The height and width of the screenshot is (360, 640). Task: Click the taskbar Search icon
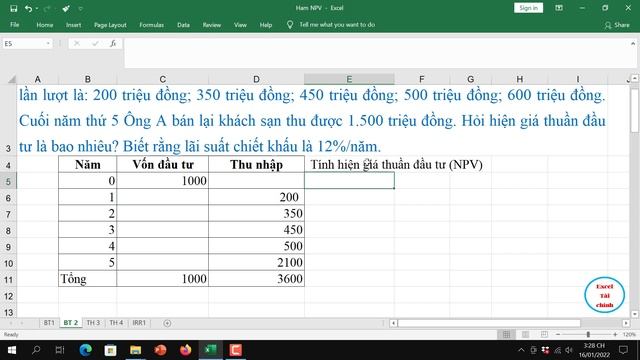(x=36, y=350)
